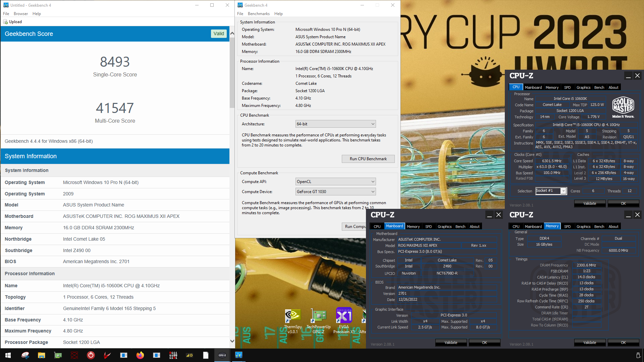The height and width of the screenshot is (362, 644).
Task: Switch to the CPU-Z taskbar button
Action: [222, 355]
